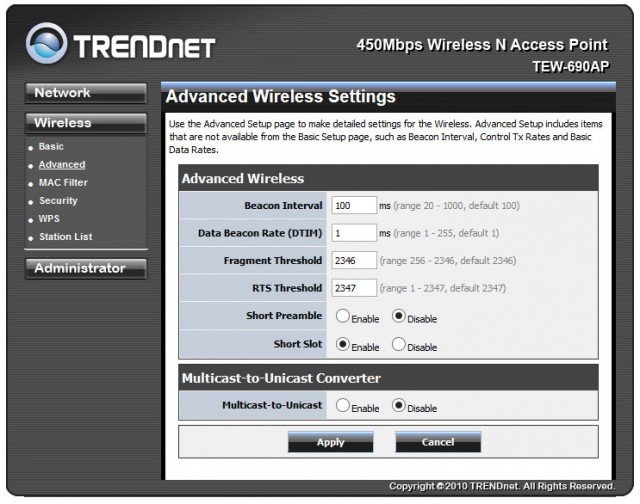Screen dimensions: 640x504
Task: Open the Security settings page
Action: point(58,201)
